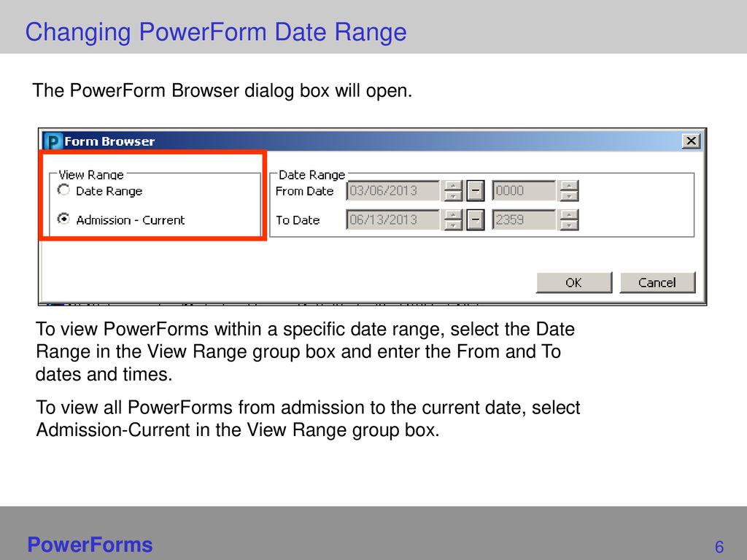Click the 'PowerForms' footer text
747x560 pixels.
(90, 545)
